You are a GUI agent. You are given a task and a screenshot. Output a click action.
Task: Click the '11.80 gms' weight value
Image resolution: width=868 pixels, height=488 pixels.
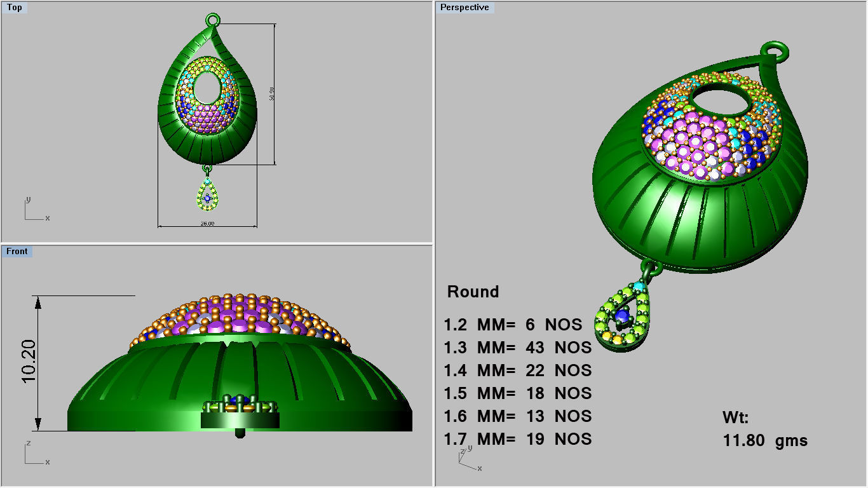(765, 440)
